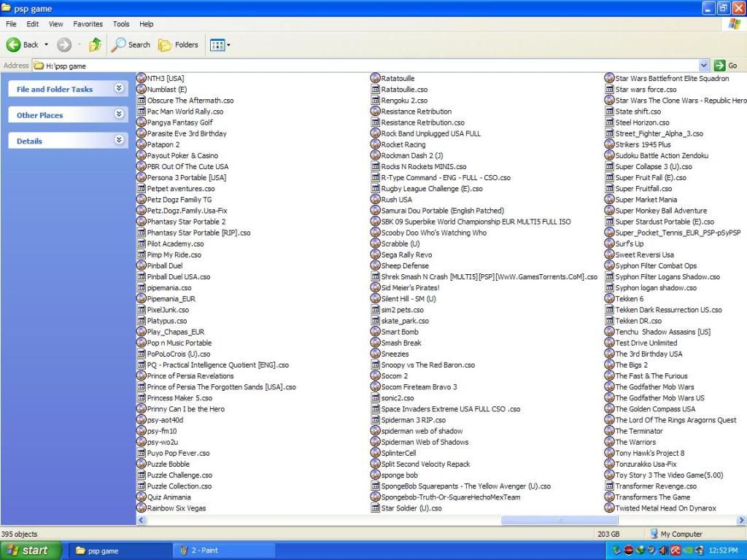Click horizontal scrollbar left arrow
The image size is (747, 560).
pos(141,520)
